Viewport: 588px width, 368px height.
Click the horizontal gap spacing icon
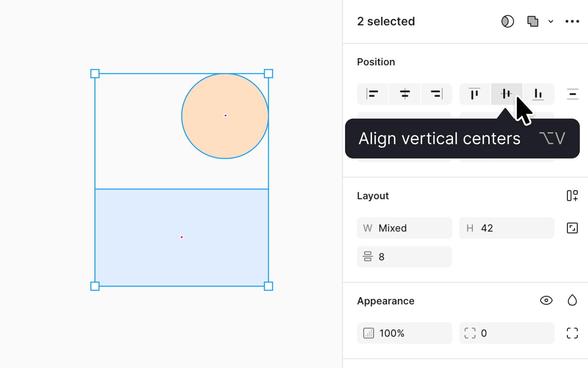tap(368, 257)
